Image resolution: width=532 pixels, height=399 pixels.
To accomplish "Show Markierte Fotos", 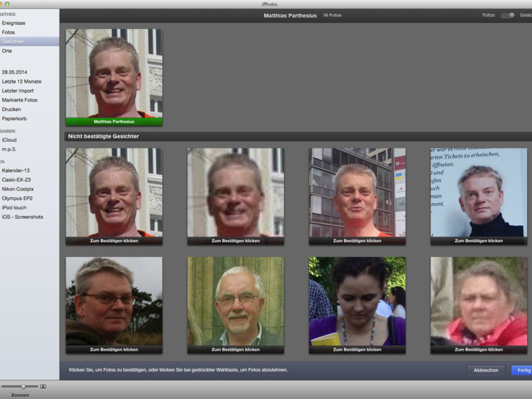I will pyautogui.click(x=19, y=100).
